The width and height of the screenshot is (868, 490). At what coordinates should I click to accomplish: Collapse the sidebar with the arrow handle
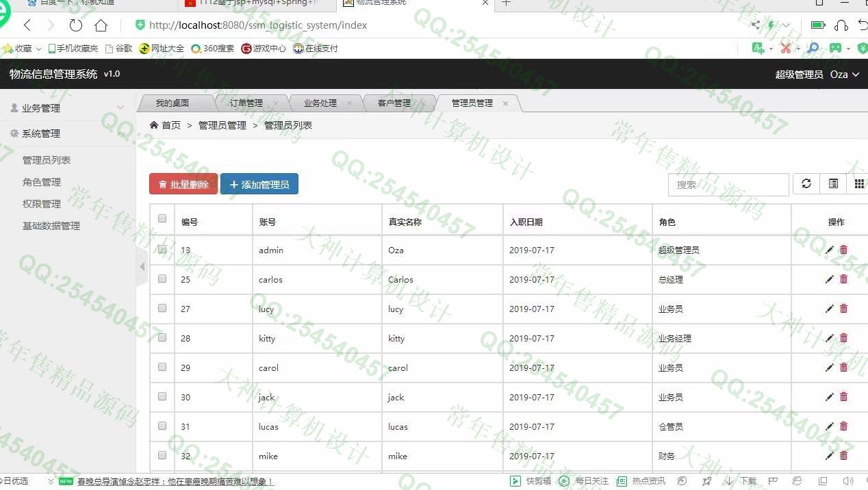click(x=142, y=266)
